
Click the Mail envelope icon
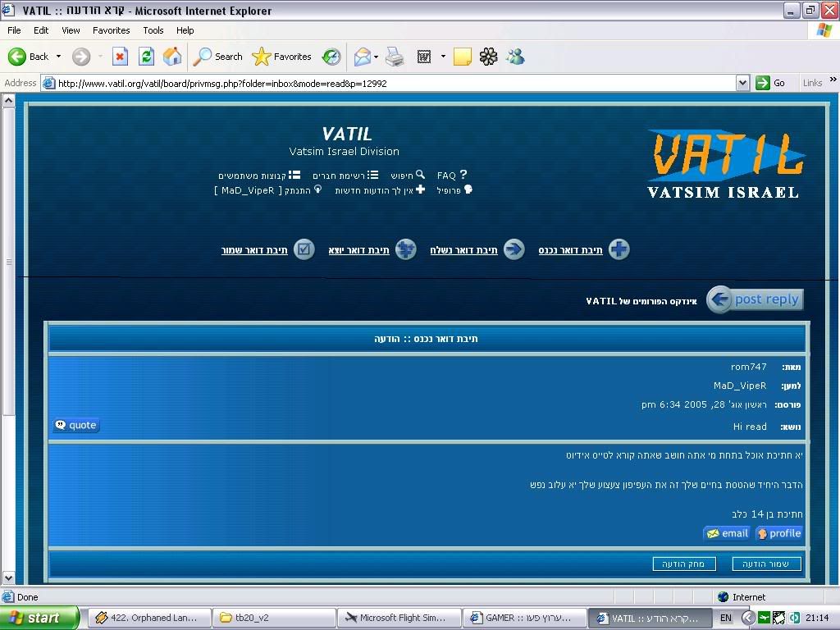[x=362, y=57]
